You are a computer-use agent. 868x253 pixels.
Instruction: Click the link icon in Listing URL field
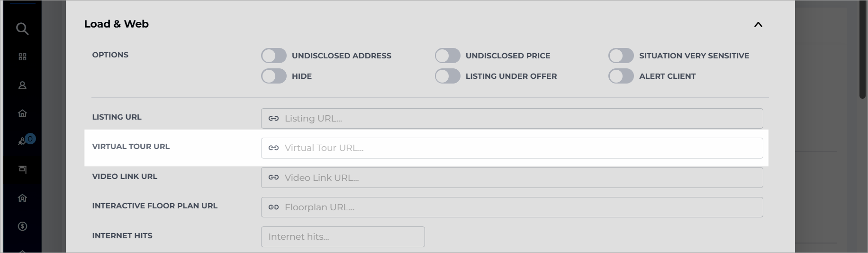point(273,118)
